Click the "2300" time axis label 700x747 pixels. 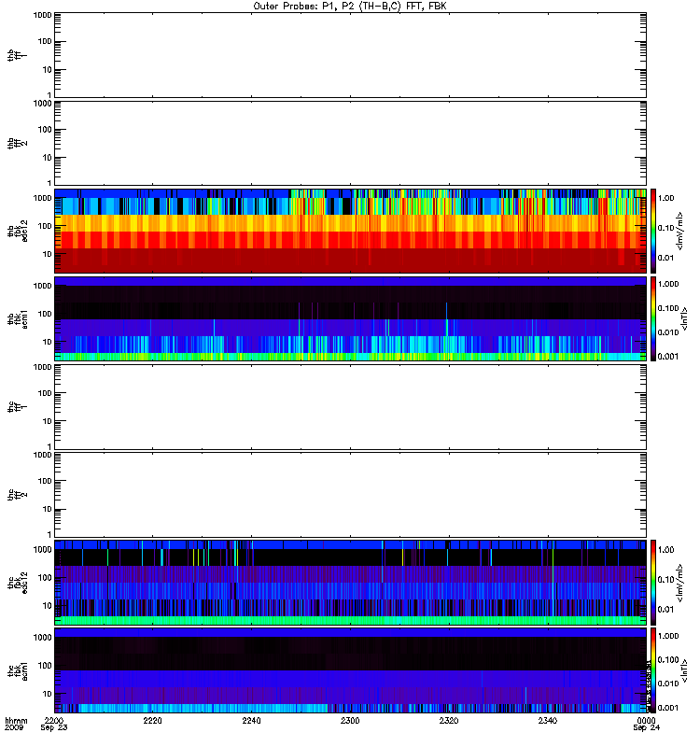pyautogui.click(x=350, y=720)
